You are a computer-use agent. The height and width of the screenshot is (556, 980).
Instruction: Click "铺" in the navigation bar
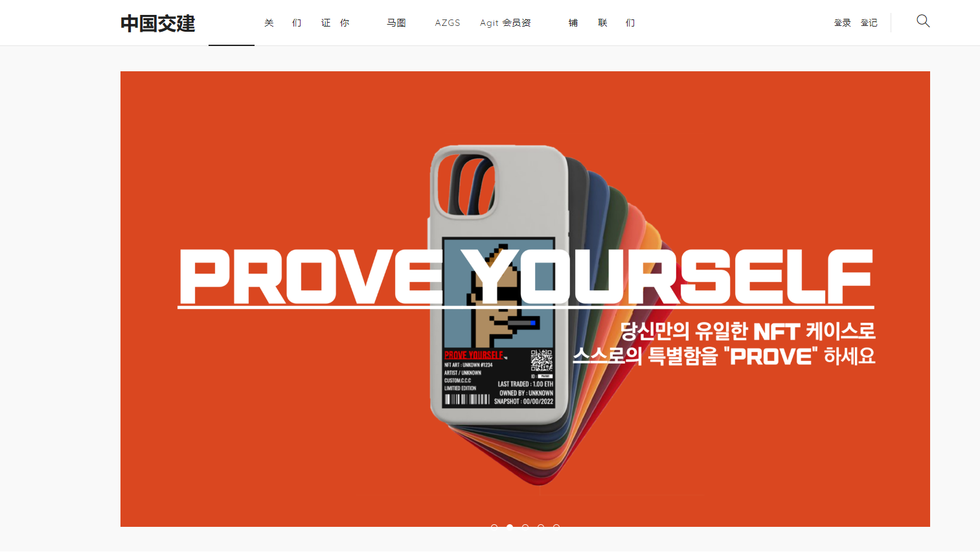click(x=573, y=23)
